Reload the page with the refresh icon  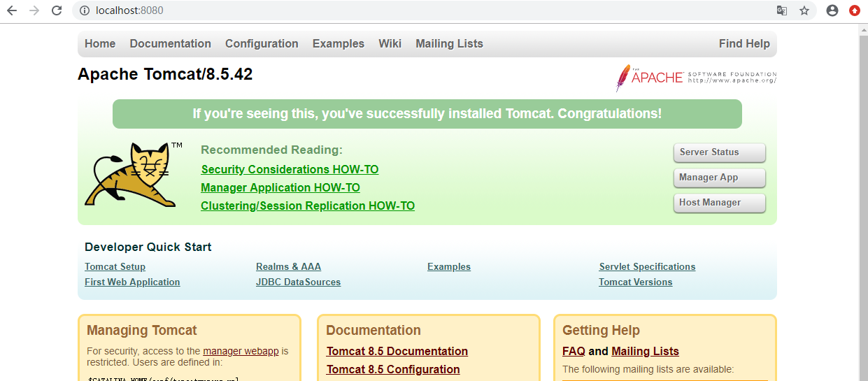57,10
